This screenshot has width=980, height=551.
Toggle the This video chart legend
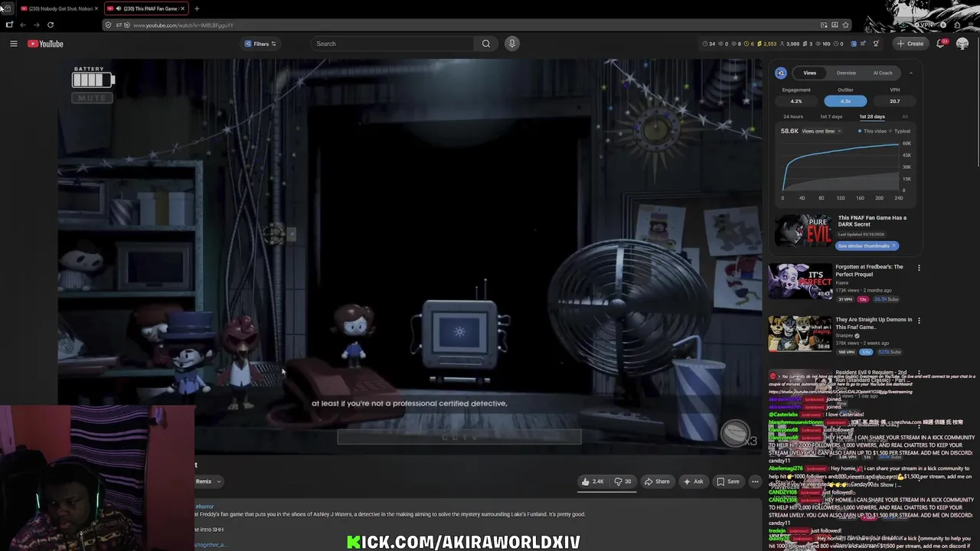(873, 131)
